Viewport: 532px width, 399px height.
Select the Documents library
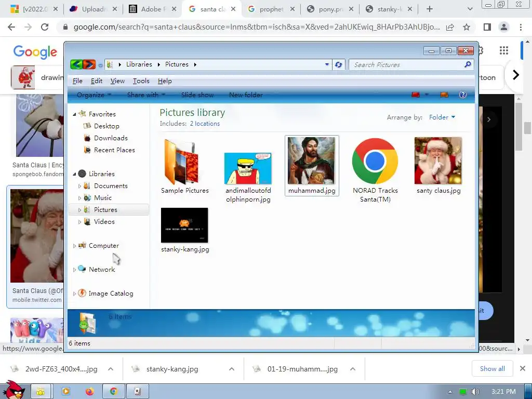tap(111, 185)
